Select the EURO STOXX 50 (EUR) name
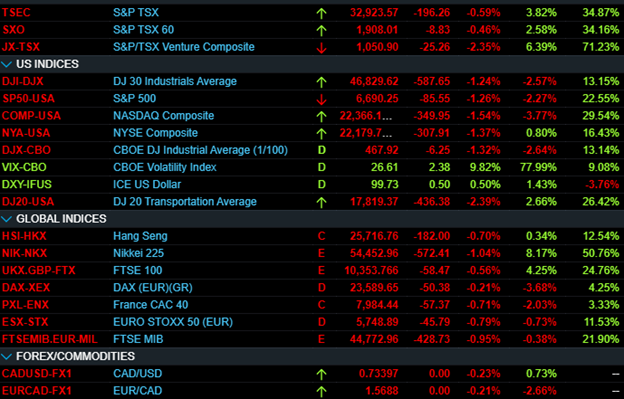624x399 pixels. [x=173, y=322]
